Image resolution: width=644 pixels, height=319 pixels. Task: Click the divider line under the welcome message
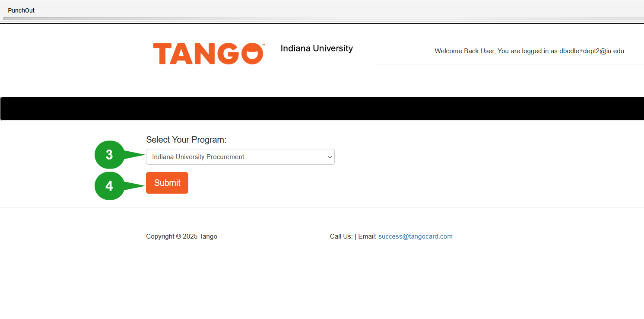click(510, 64)
